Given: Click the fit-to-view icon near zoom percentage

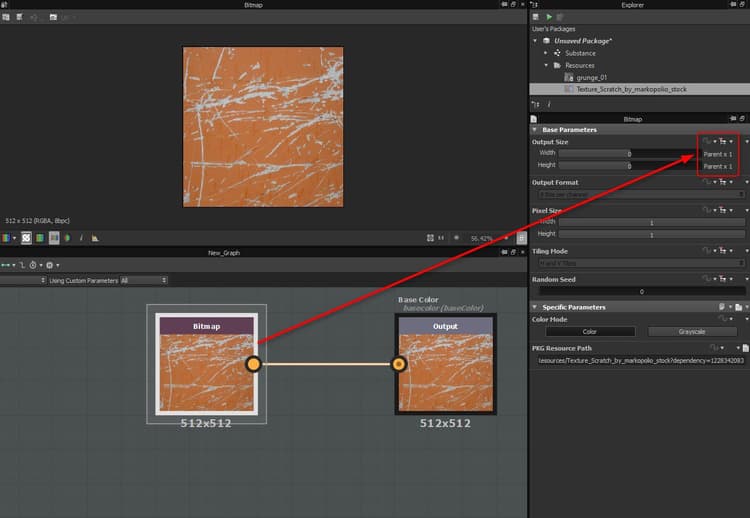Looking at the screenshot, I should click(430, 238).
